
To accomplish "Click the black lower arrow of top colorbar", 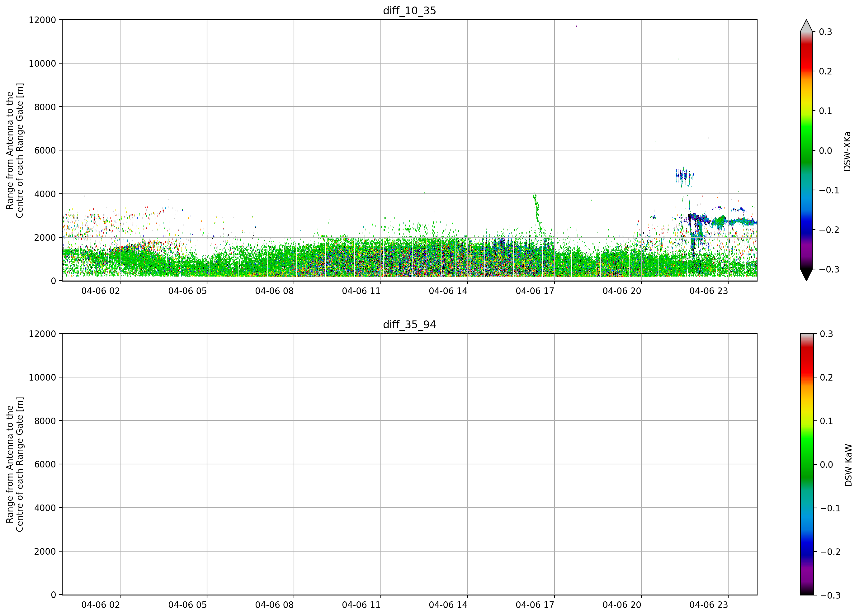I will click(x=806, y=275).
